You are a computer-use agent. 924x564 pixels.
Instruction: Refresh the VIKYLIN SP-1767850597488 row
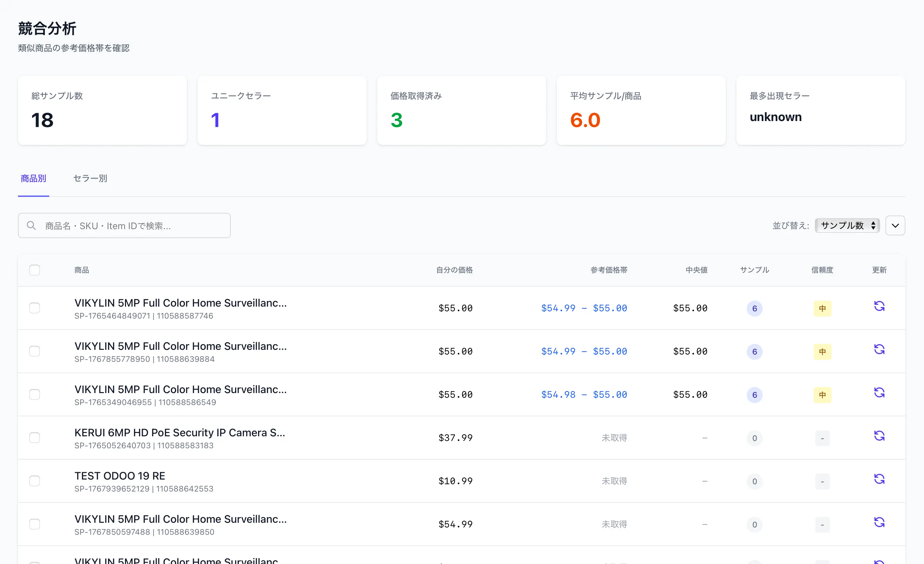[880, 522]
